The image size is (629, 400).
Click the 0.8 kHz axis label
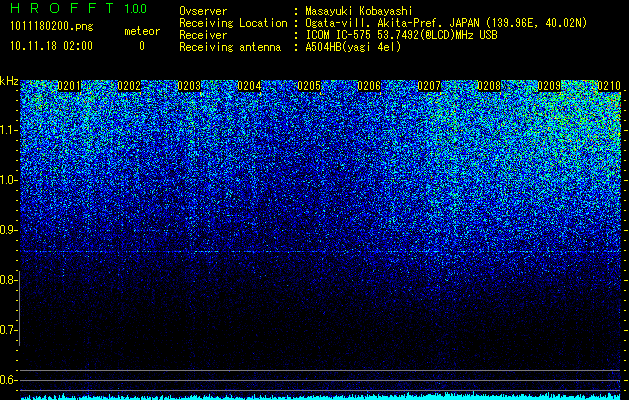tap(8, 280)
